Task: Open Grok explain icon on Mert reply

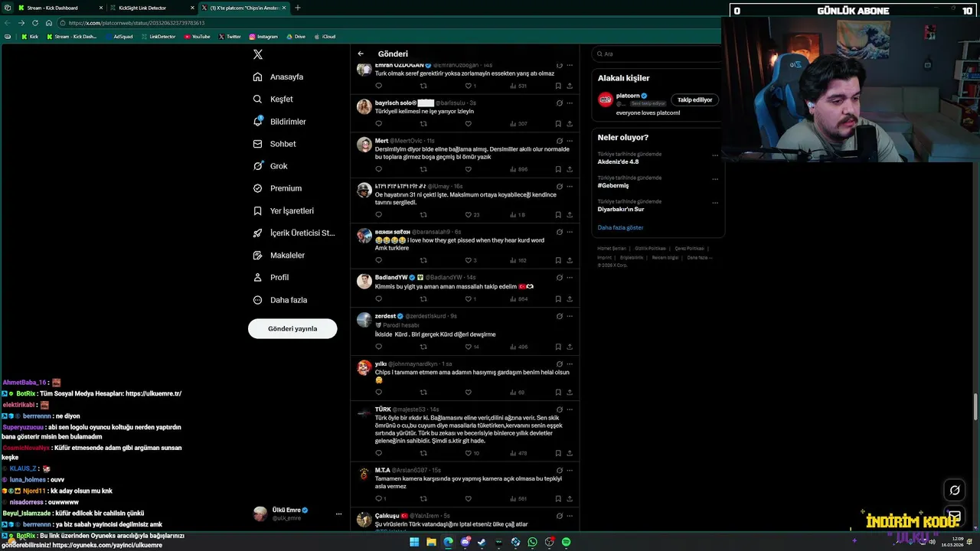Action: (x=560, y=141)
